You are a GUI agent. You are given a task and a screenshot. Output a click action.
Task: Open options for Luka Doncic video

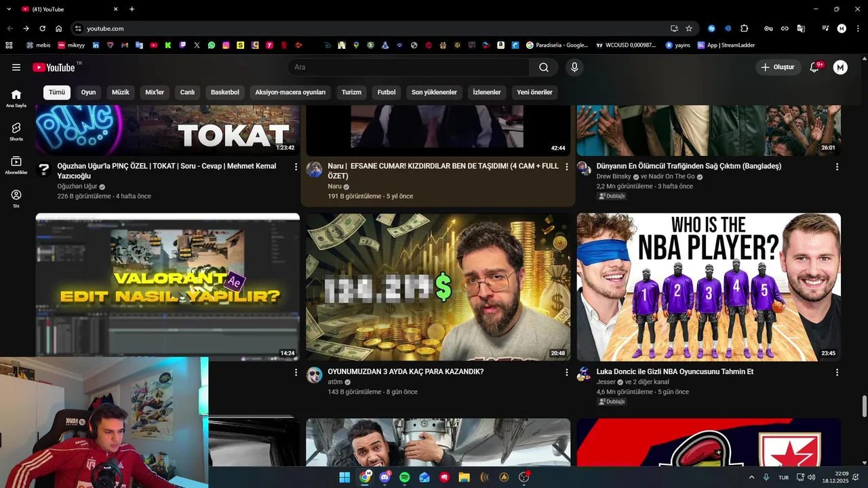coord(837,373)
